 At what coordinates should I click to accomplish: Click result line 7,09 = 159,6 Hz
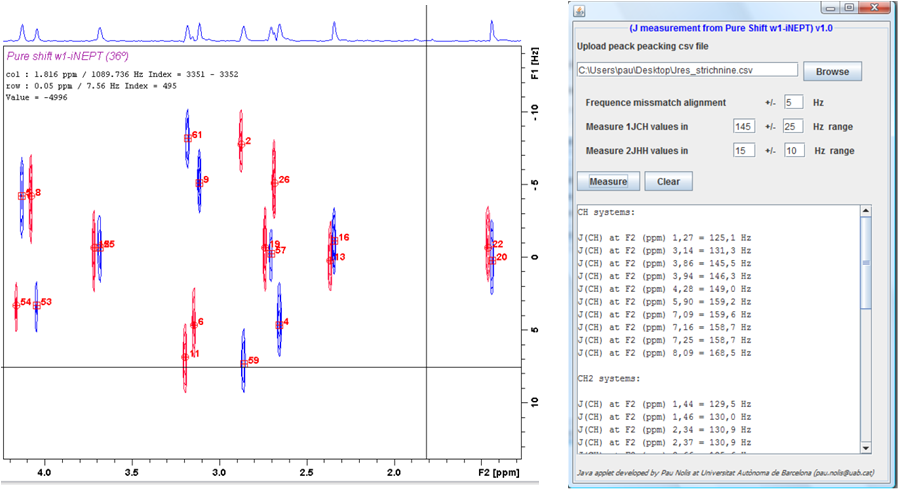pos(664,314)
